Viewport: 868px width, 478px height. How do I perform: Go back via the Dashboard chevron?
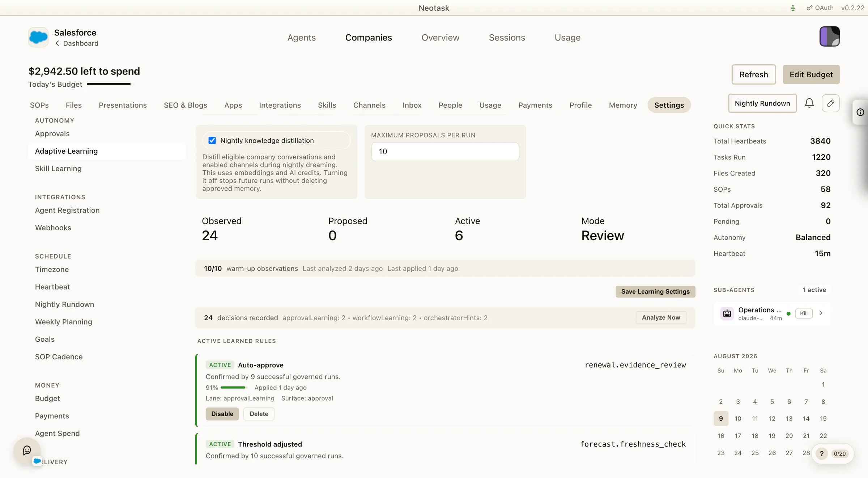coord(57,43)
